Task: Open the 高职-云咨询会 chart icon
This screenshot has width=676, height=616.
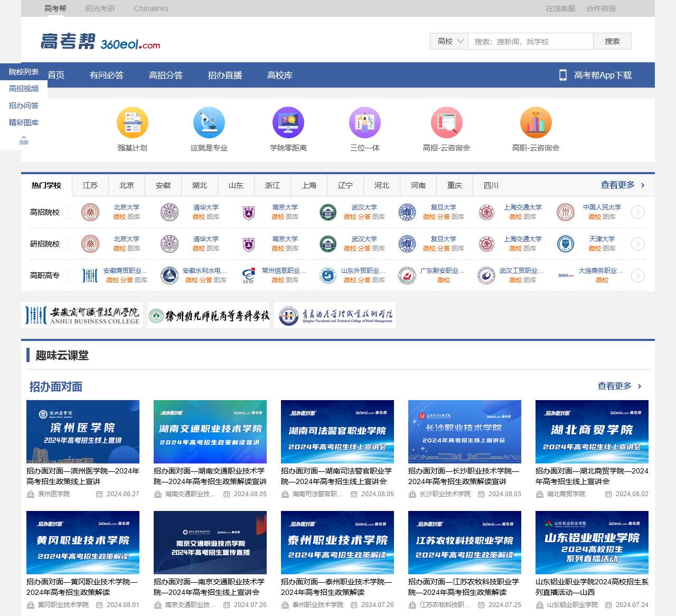Action: [x=536, y=122]
